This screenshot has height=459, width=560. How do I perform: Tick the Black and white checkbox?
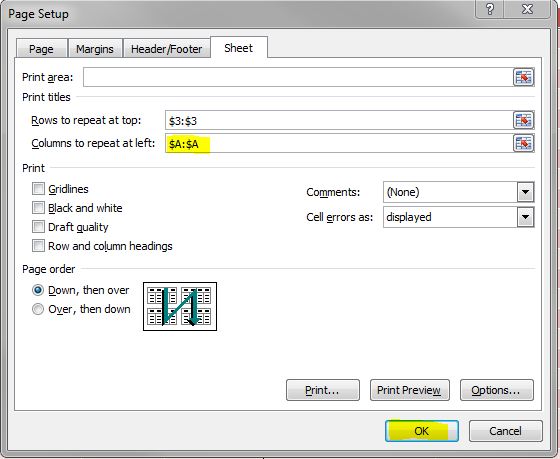point(38,208)
